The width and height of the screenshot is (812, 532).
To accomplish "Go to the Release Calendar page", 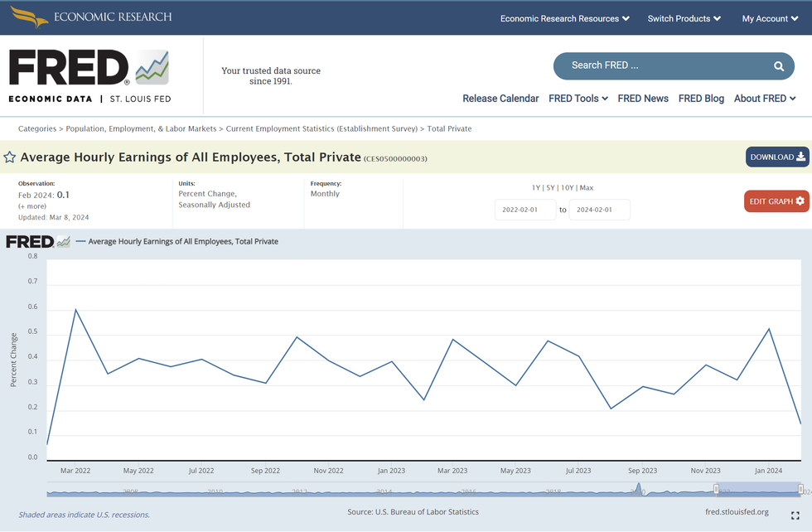I will 500,99.
